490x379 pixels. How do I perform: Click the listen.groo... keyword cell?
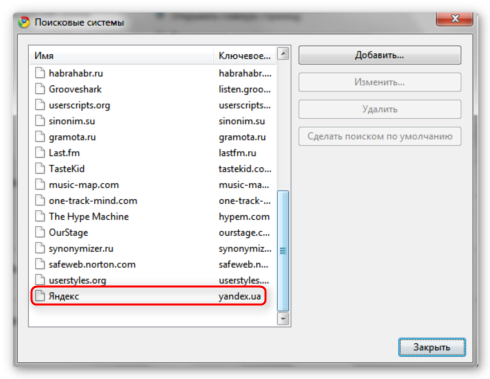(245, 89)
